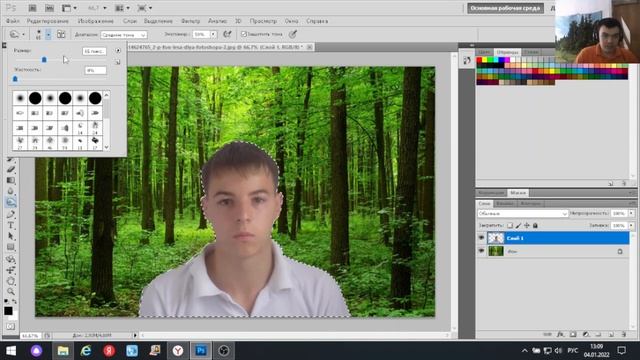Create a new layer icon in Layers panel

coord(611,334)
